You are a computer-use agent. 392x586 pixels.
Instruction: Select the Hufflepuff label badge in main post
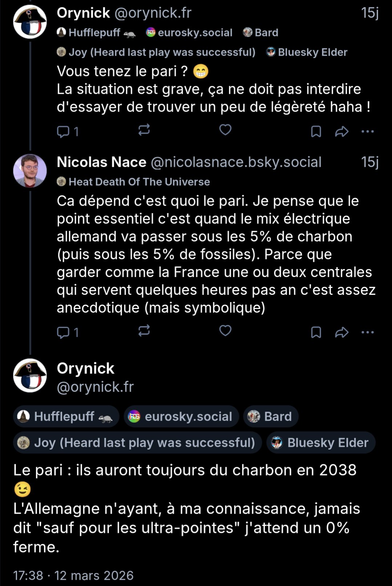point(66,417)
